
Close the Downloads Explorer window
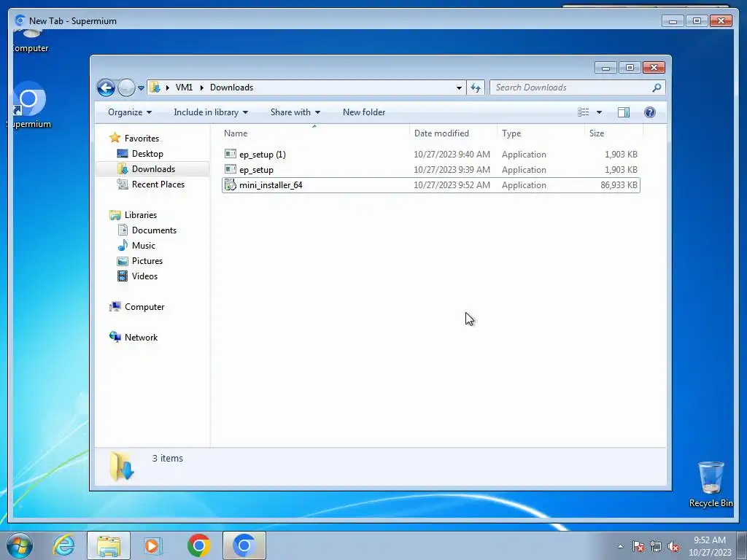click(654, 68)
